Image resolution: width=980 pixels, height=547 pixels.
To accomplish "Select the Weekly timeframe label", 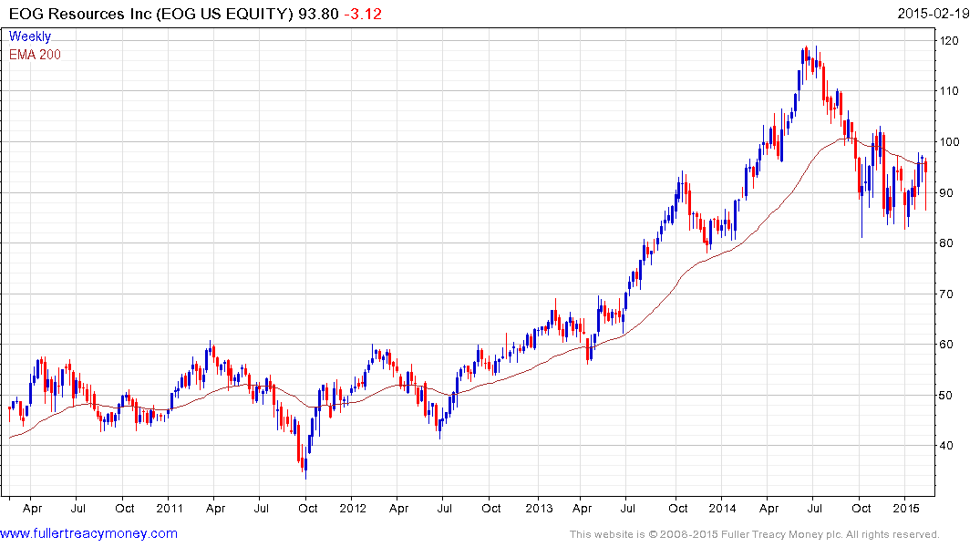I will tap(30, 36).
